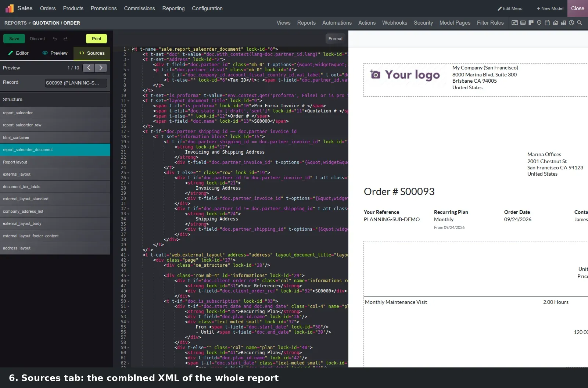Collapse code fold at line 1
The width and height of the screenshot is (588, 388).
click(x=129, y=49)
